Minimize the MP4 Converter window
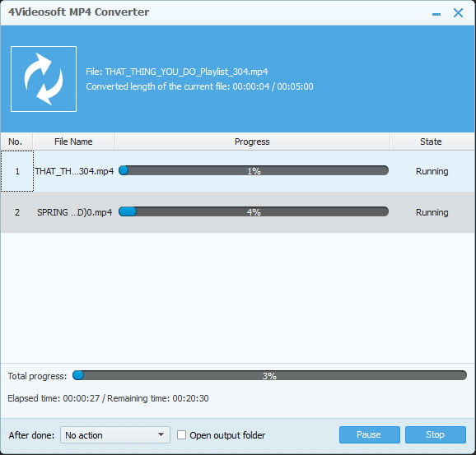 [436, 14]
